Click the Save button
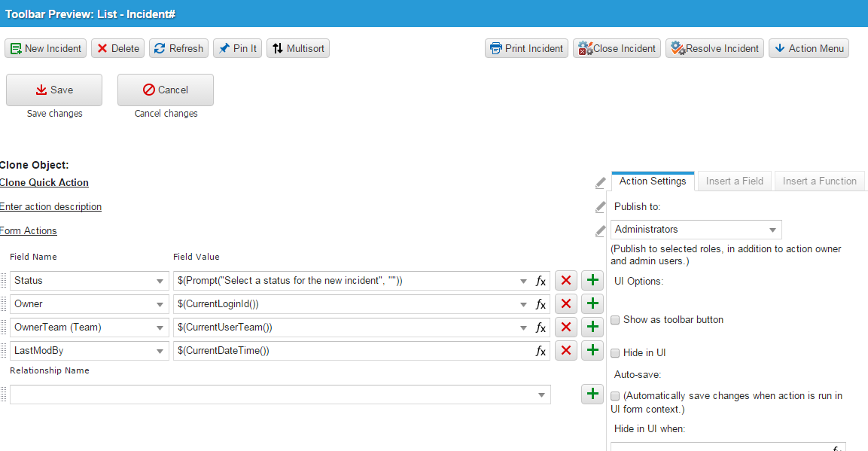 [54, 90]
